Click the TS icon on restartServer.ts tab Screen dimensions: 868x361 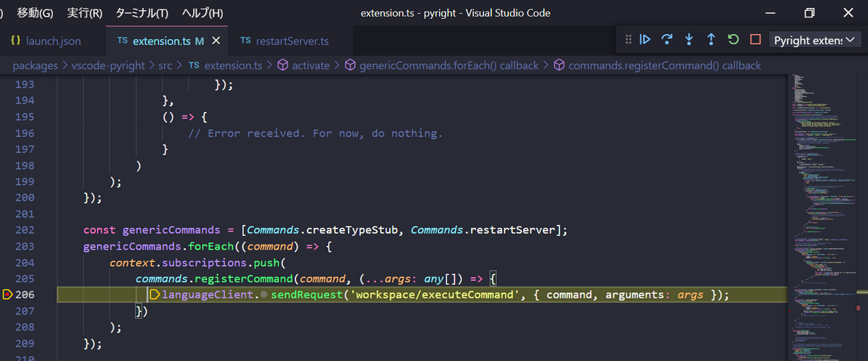[245, 41]
